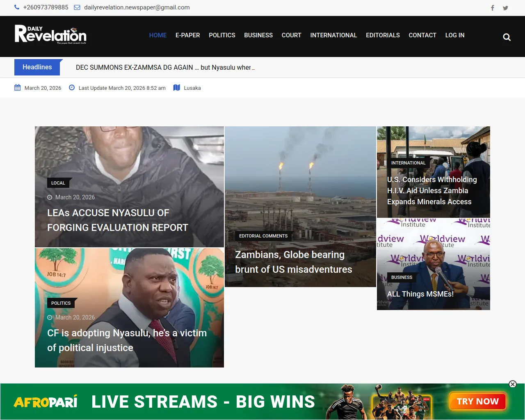Click the calendar icon next to date
Screen dimensions: 525x420
17,88
